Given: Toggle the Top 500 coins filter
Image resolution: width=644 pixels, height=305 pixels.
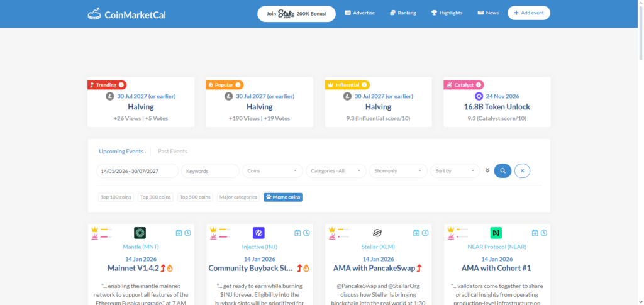Looking at the screenshot, I should point(195,197).
